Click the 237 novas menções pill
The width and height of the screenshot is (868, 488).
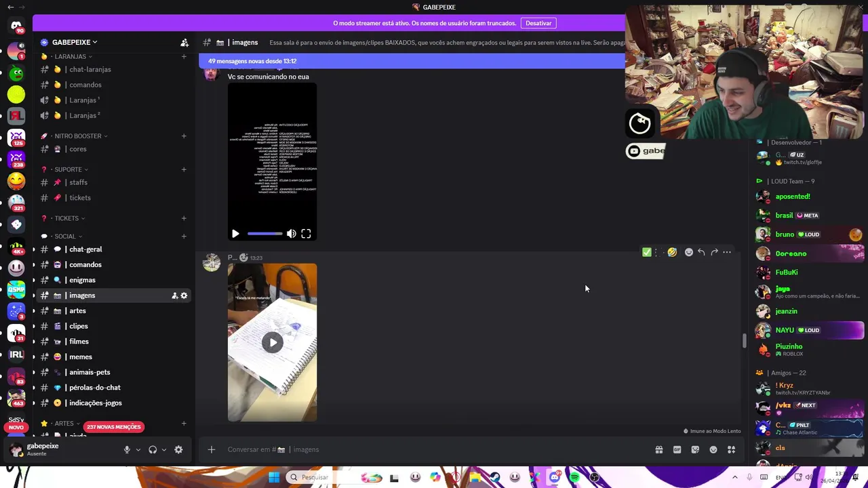pyautogui.click(x=113, y=427)
